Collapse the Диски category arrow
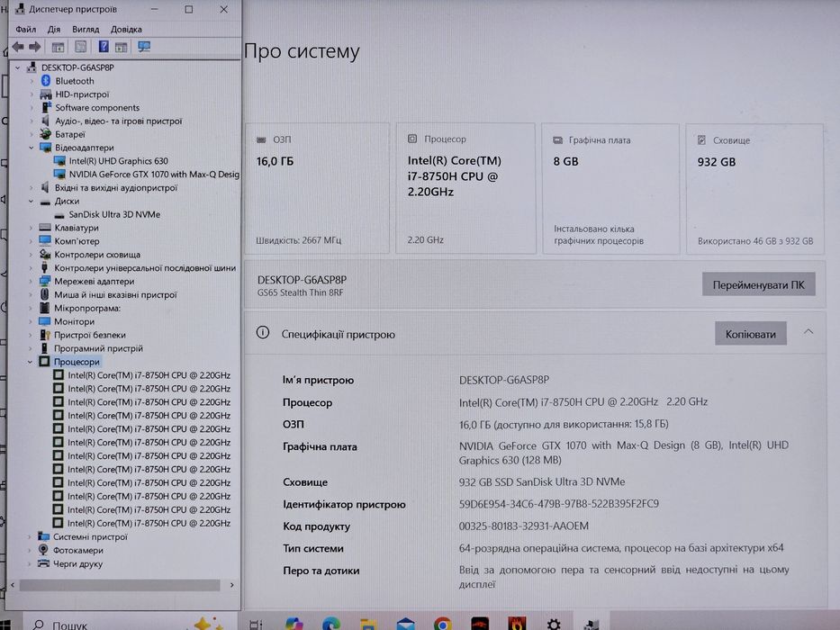 coord(32,202)
